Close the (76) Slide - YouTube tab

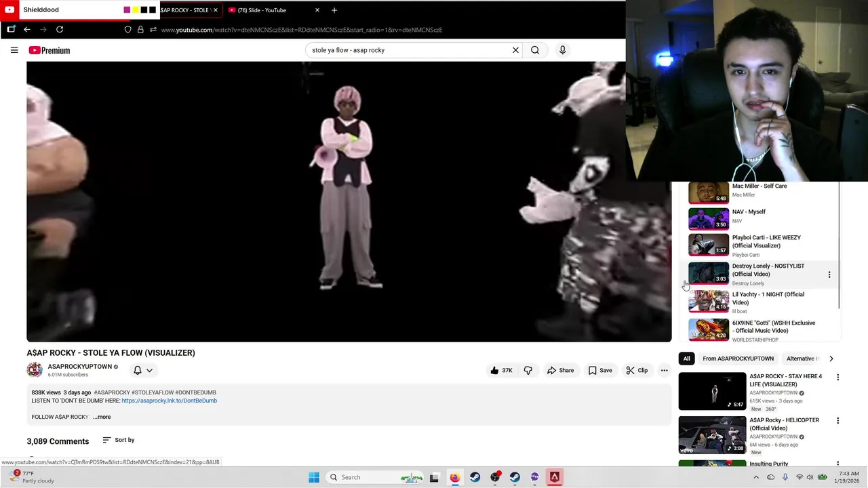317,10
